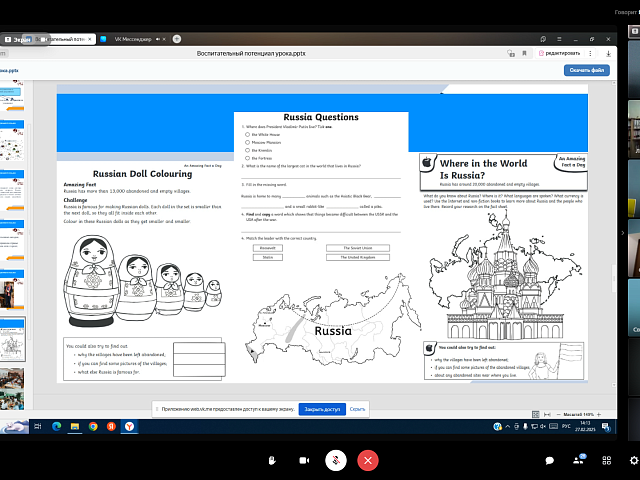Click the microphone icon in system tray

click(525, 427)
